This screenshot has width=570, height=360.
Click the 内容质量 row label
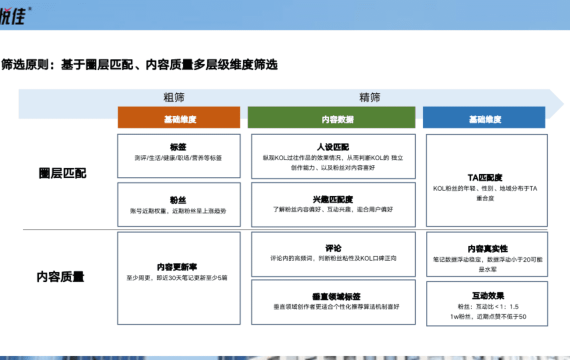coord(60,277)
